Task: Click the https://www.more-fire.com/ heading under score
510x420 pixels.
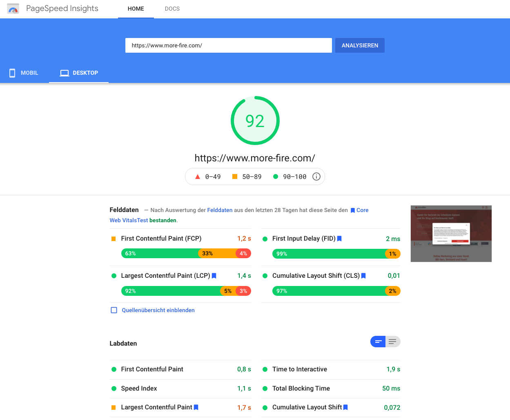Action: (255, 158)
